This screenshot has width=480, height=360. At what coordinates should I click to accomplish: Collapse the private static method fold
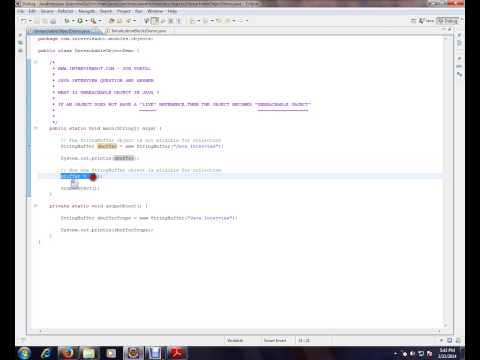(36, 206)
